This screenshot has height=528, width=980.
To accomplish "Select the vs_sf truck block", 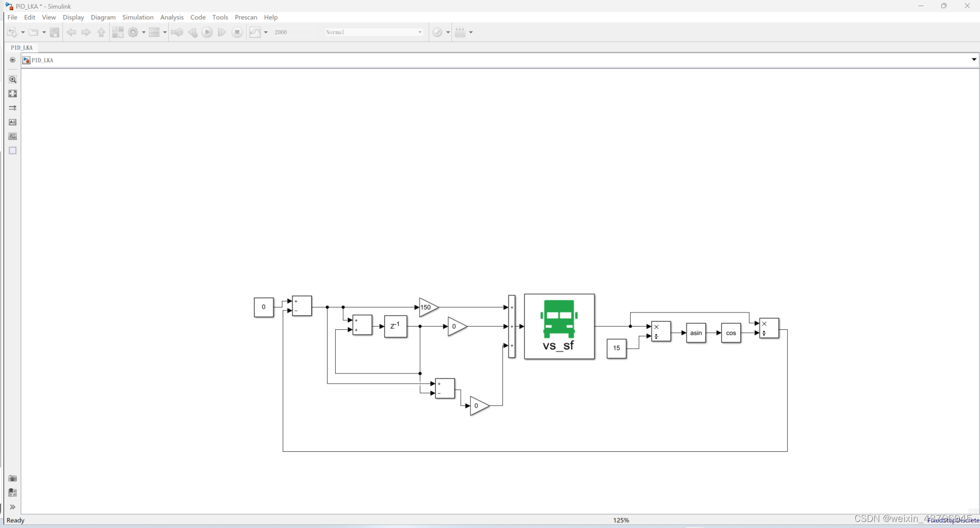I will [x=559, y=326].
